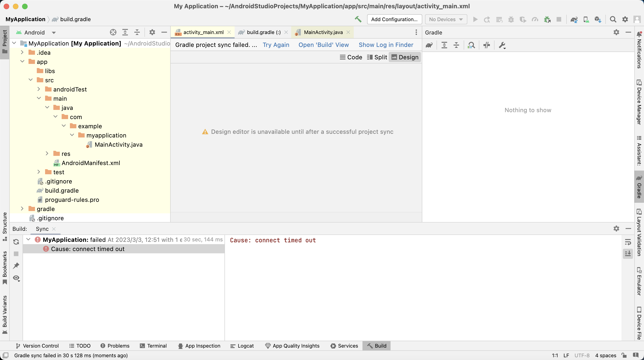The height and width of the screenshot is (360, 644).
Task: Expand the res folder
Action: tap(47, 153)
